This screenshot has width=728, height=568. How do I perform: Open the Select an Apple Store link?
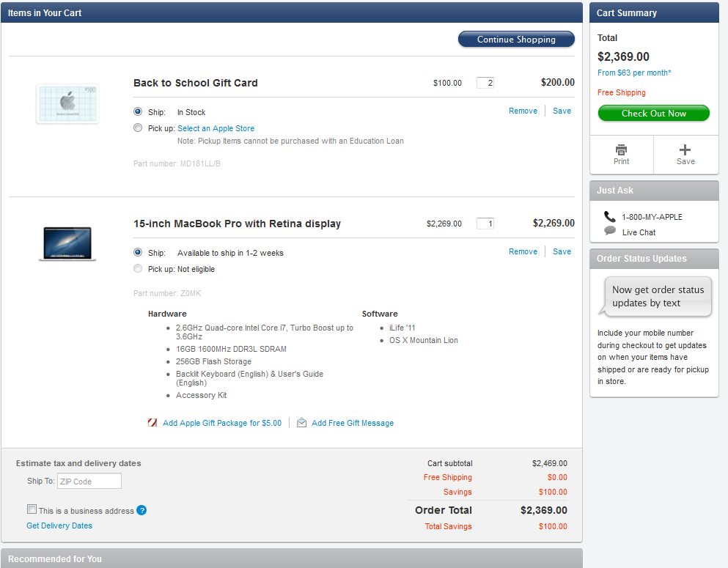(216, 128)
